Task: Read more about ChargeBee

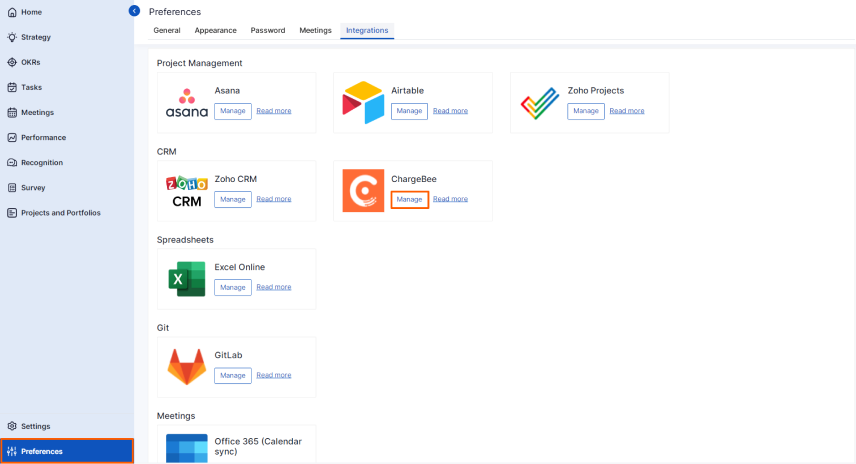Action: (x=450, y=199)
